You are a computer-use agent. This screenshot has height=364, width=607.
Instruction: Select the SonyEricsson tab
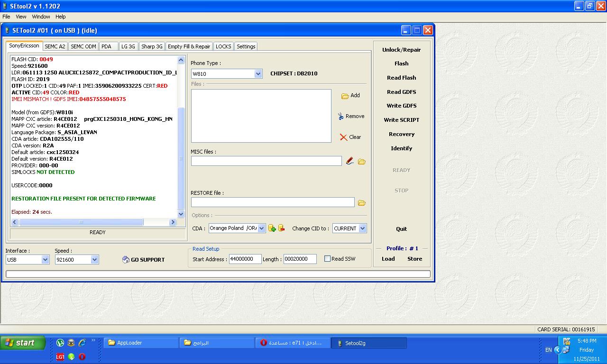24,45
